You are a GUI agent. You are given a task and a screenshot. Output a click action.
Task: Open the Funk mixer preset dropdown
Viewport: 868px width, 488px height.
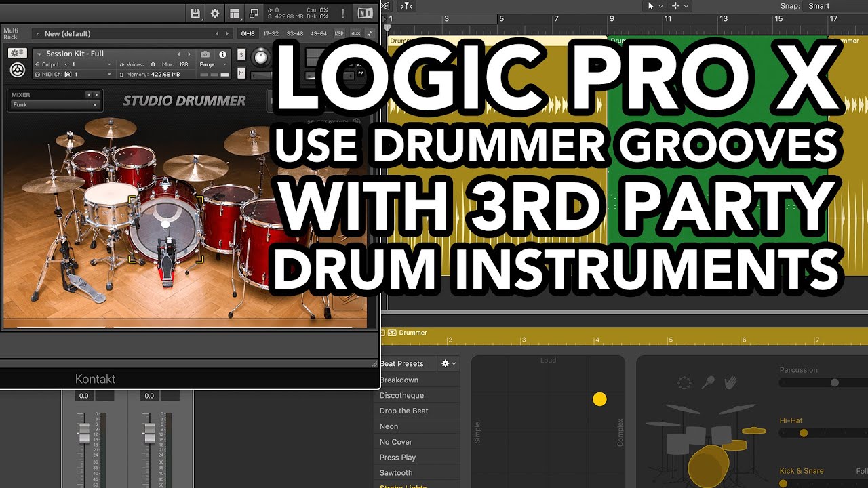tap(56, 105)
